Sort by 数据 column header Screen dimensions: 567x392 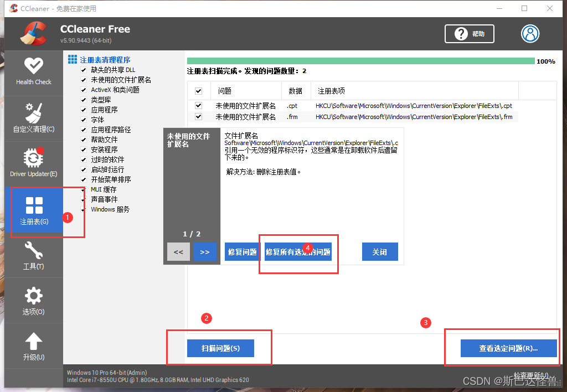(x=296, y=91)
